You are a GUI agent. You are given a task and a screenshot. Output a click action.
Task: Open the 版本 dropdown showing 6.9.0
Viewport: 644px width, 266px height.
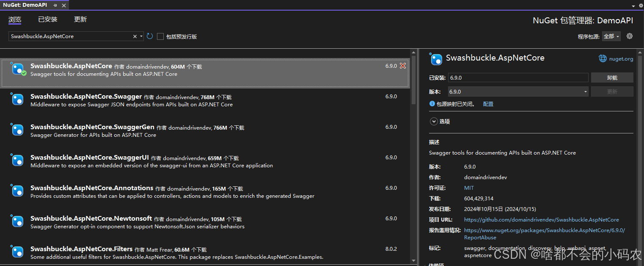click(x=585, y=91)
